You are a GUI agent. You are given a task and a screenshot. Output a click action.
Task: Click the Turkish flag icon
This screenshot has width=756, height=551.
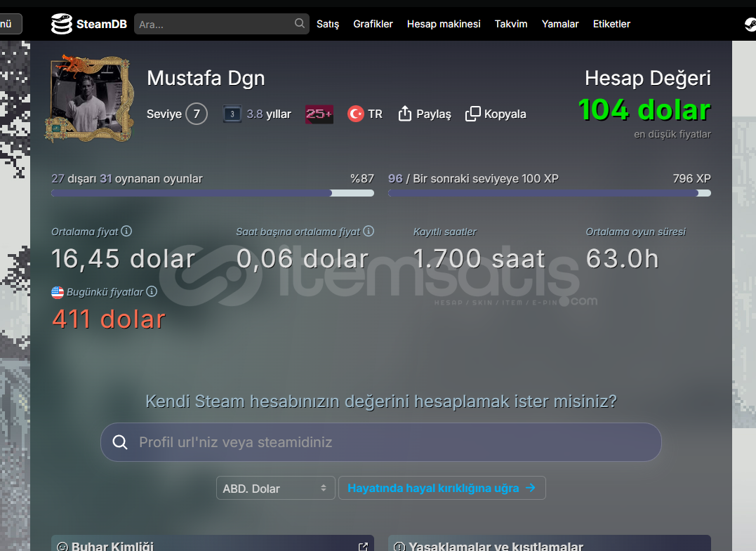[x=356, y=114]
